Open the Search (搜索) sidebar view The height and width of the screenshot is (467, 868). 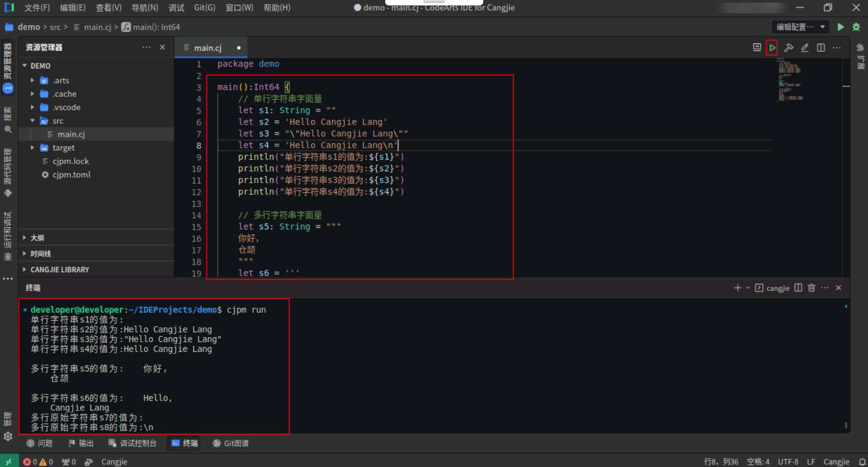pyautogui.click(x=8, y=120)
